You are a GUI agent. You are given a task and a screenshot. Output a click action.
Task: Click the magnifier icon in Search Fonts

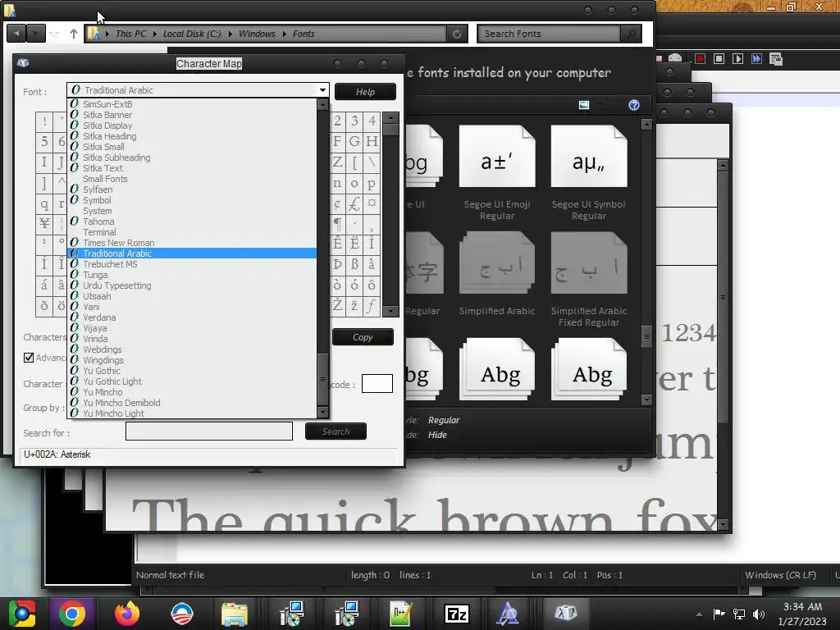point(631,34)
